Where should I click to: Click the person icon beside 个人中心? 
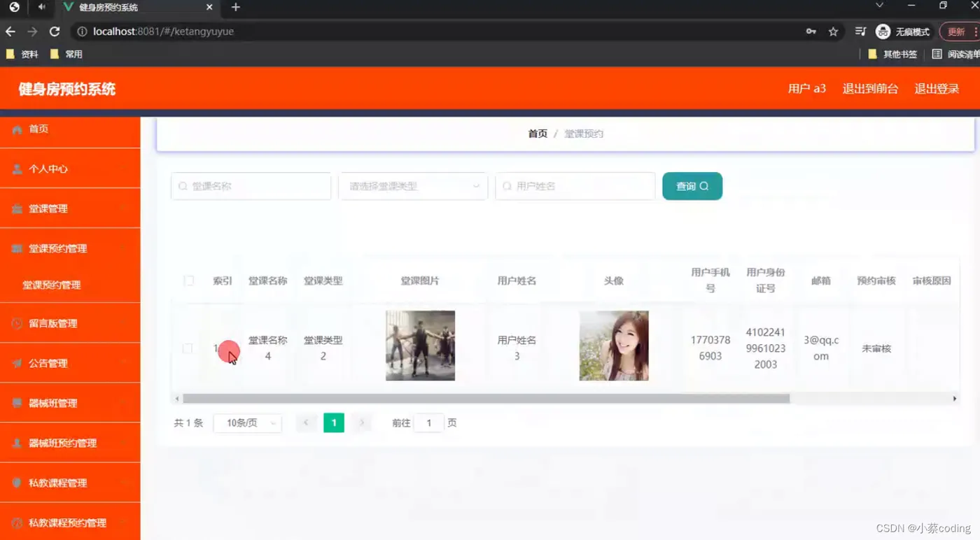[x=17, y=169]
